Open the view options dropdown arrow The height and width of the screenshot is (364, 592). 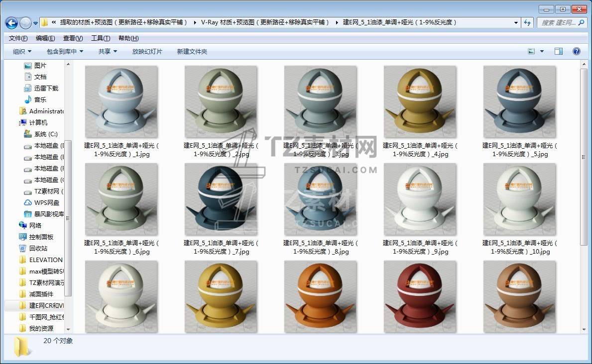(542, 51)
